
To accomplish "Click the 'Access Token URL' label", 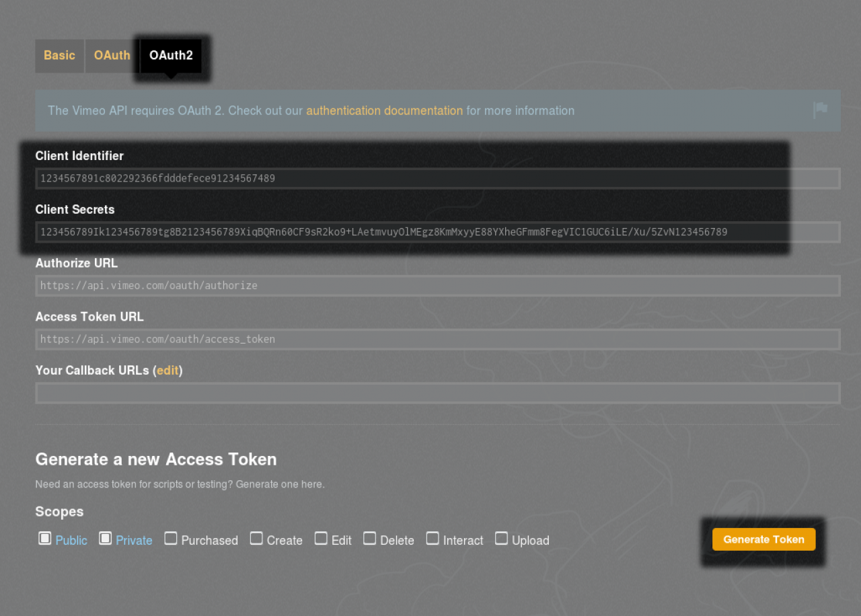I will 89,317.
